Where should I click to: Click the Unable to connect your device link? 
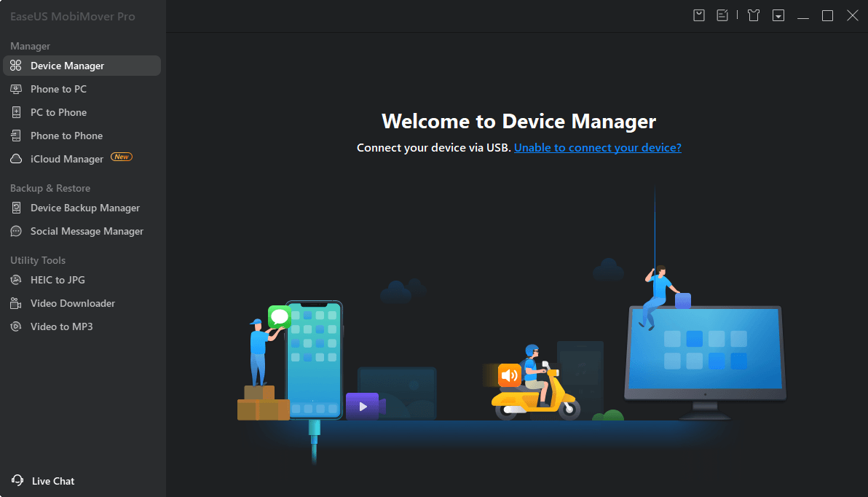[597, 147]
